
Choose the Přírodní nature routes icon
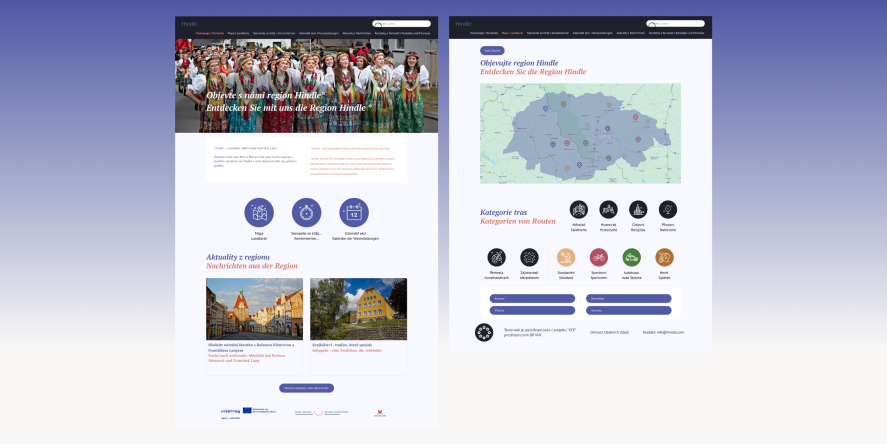point(668,209)
